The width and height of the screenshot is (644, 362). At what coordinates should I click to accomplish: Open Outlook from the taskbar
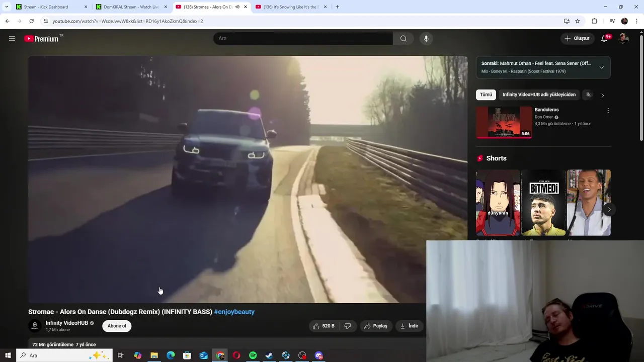click(203, 355)
